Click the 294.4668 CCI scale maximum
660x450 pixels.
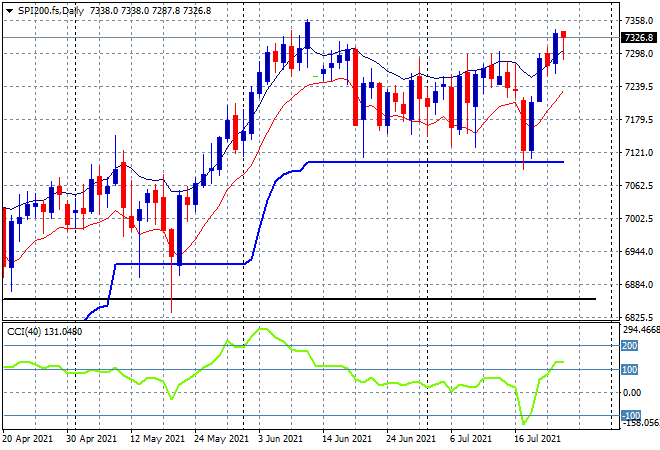pyautogui.click(x=641, y=330)
